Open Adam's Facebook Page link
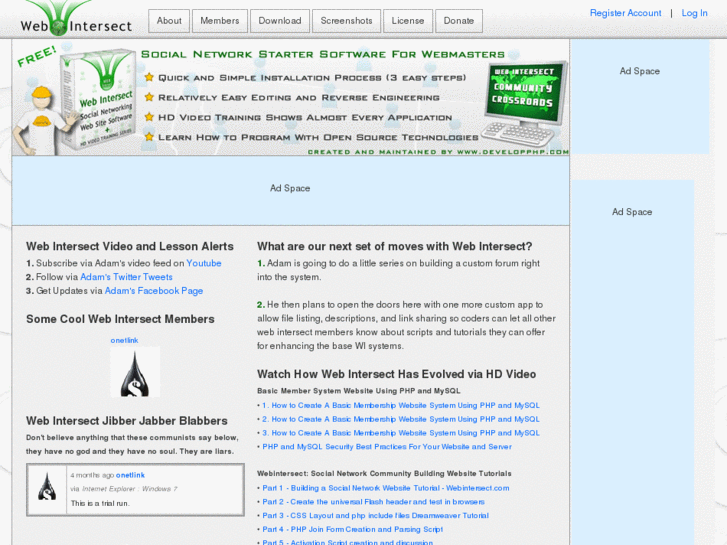The width and height of the screenshot is (727, 545). click(153, 291)
